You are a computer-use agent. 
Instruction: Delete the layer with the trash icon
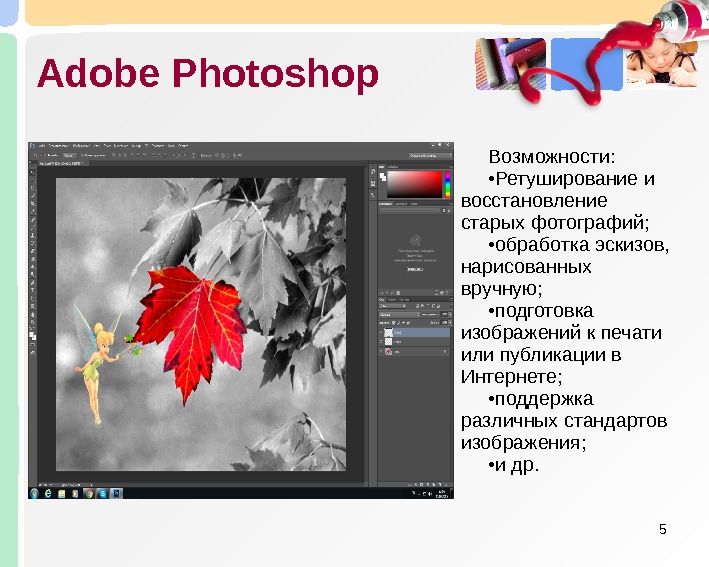point(446,485)
